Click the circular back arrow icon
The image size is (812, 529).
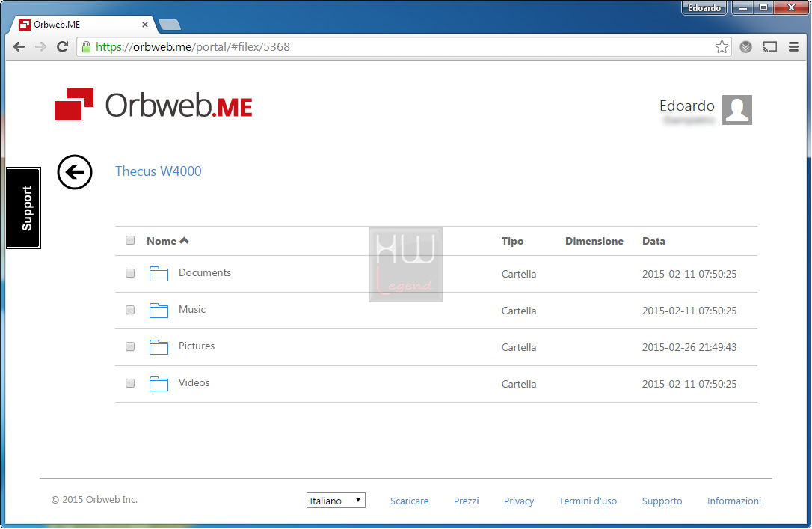click(75, 172)
